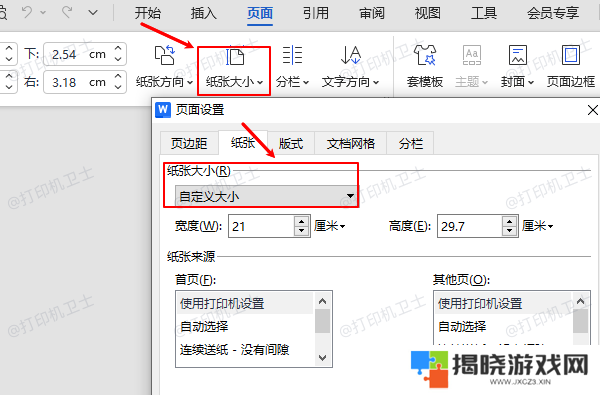
Task: Open the 分栏 tab in dialog
Action: 411,144
